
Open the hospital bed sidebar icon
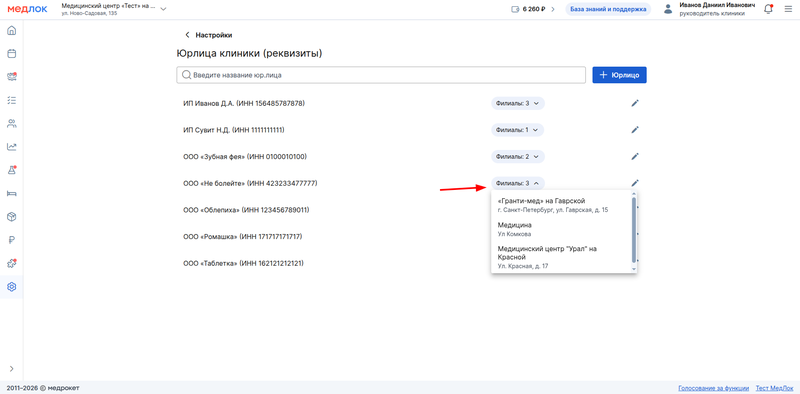tap(11, 193)
